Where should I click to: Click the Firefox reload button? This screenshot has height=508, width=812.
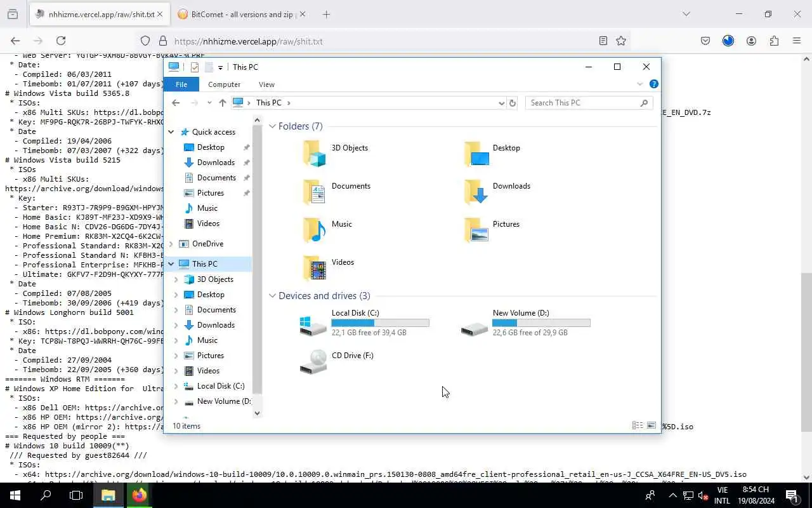(61, 41)
